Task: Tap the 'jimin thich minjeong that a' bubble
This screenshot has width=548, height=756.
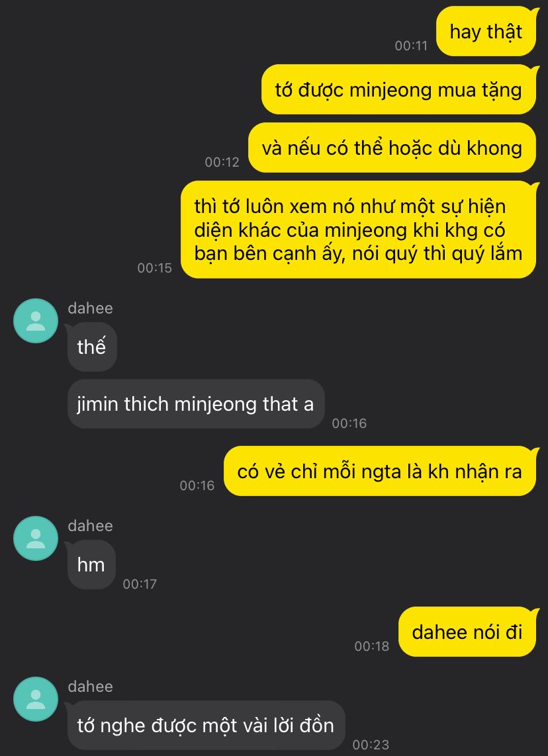Action: point(196,404)
